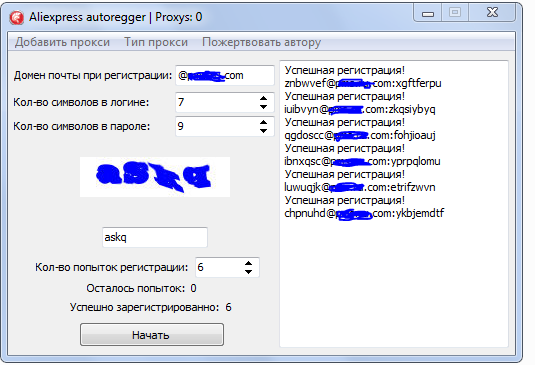
Task: Minimize the autoregger window
Action: [428, 14]
